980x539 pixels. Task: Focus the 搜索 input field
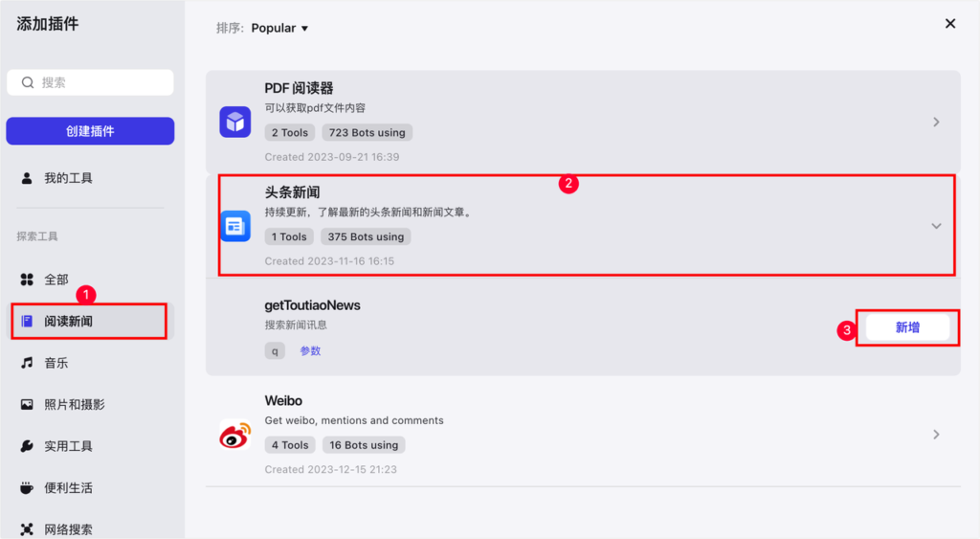pyautogui.click(x=90, y=82)
